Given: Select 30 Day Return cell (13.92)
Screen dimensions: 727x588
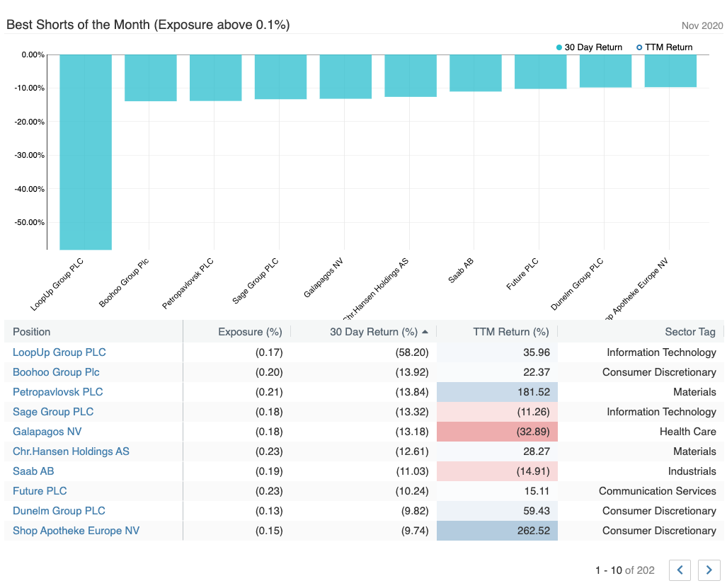Looking at the screenshot, I should coord(364,372).
